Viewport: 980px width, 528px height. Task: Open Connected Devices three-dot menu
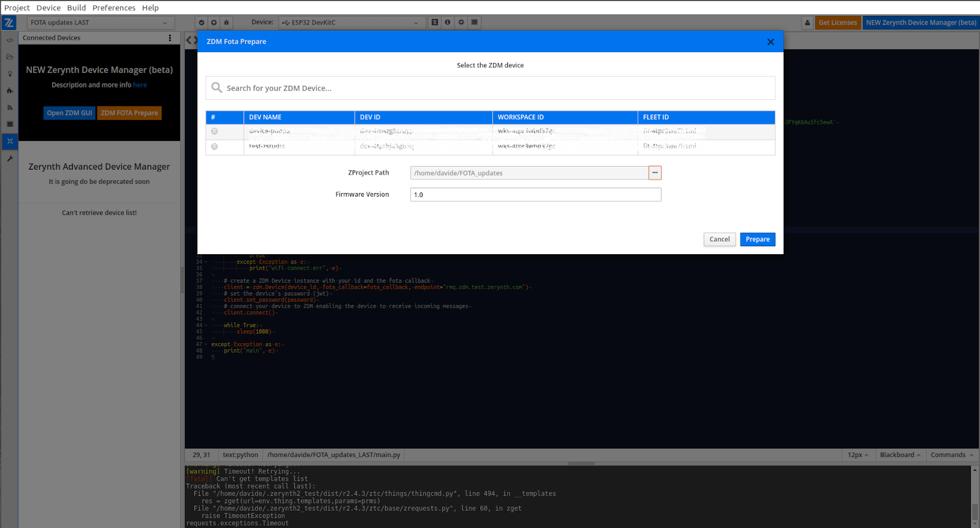click(x=170, y=38)
